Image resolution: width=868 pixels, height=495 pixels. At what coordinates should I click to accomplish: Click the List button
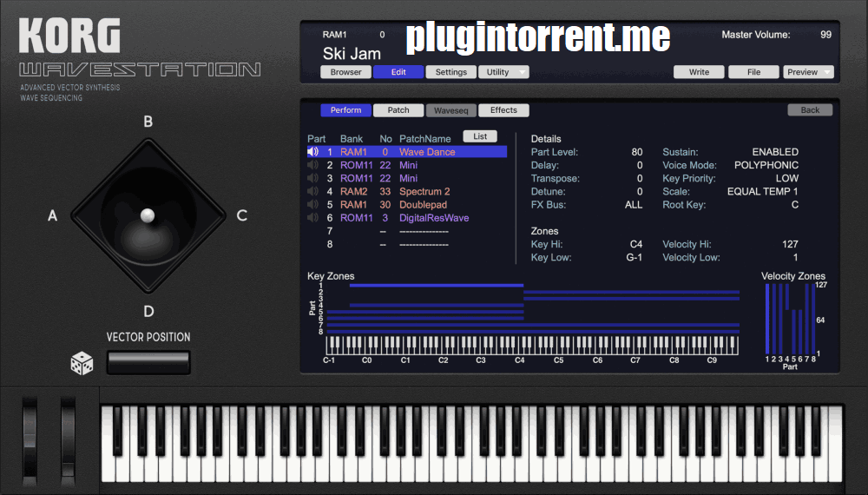480,136
